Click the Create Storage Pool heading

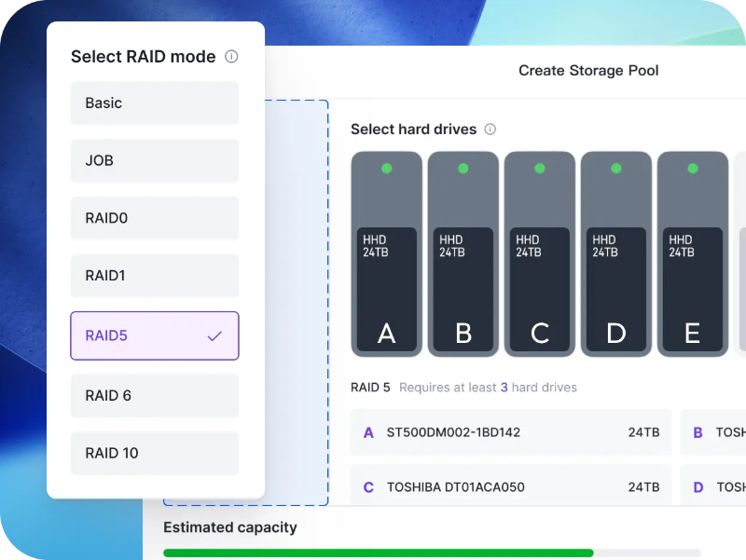point(588,70)
